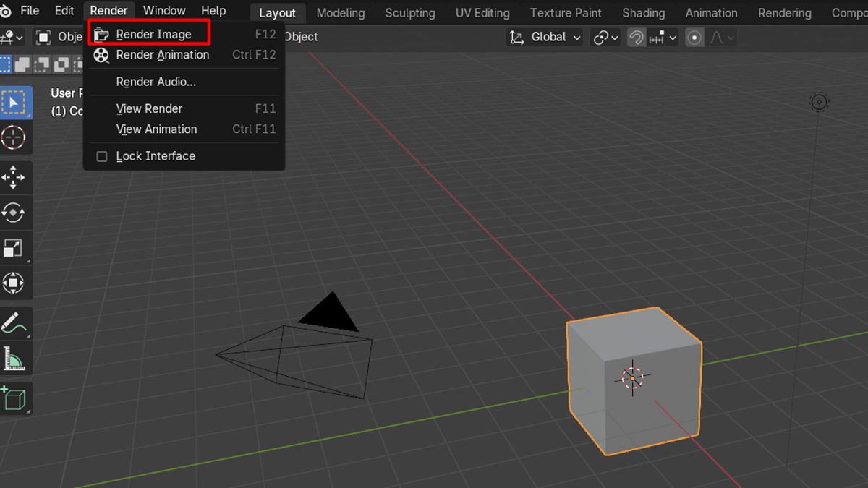Close the Render menu
The height and width of the screenshot is (488, 868).
[x=109, y=11]
